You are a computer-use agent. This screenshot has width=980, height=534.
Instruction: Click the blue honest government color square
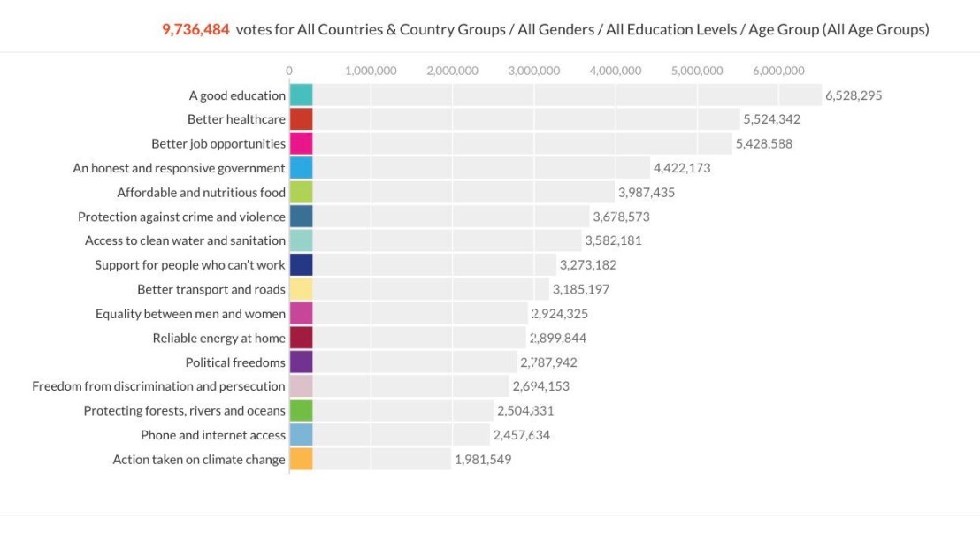(301, 168)
